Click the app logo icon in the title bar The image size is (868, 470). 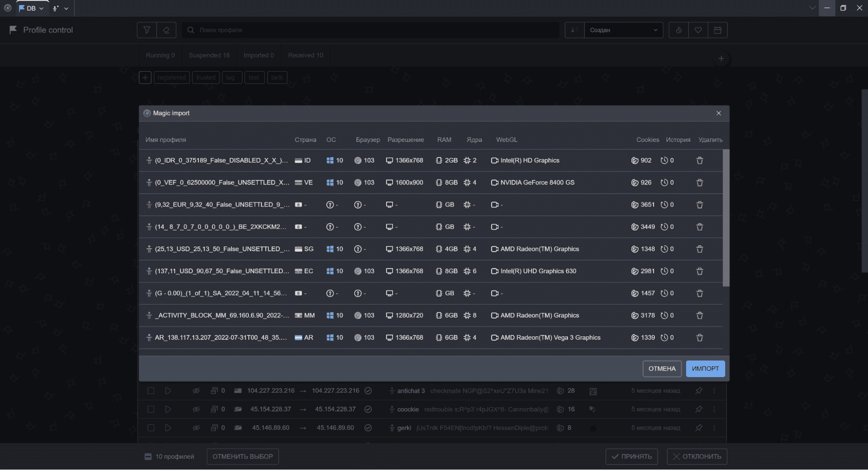(7, 8)
